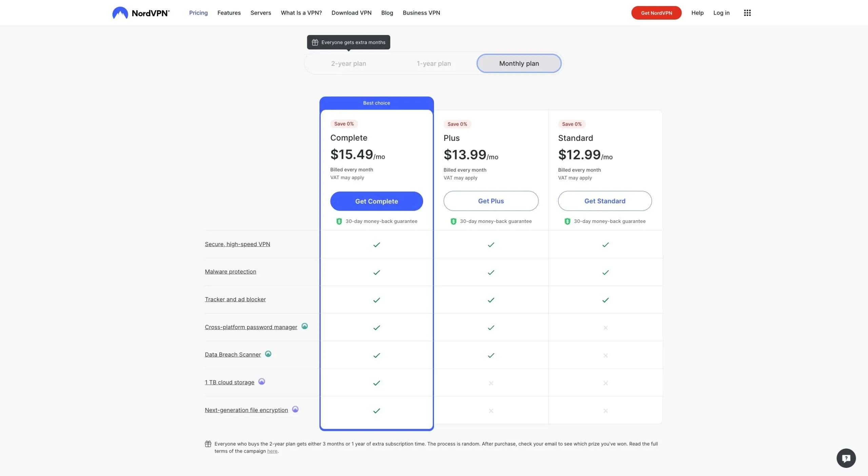The width and height of the screenshot is (868, 476).
Task: Click the Plus X mark for 1 TB cloud storage
Action: click(491, 383)
